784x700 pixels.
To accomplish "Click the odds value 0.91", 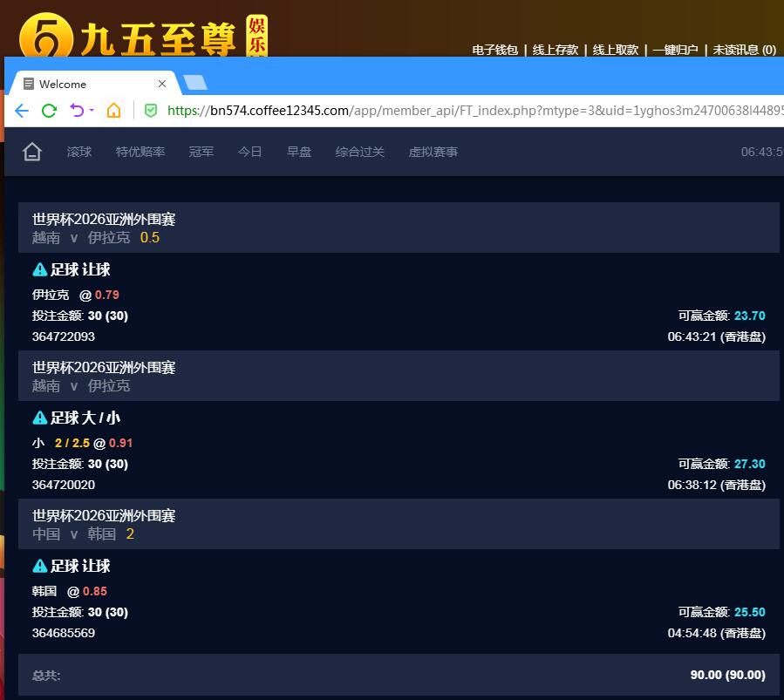I will (120, 443).
